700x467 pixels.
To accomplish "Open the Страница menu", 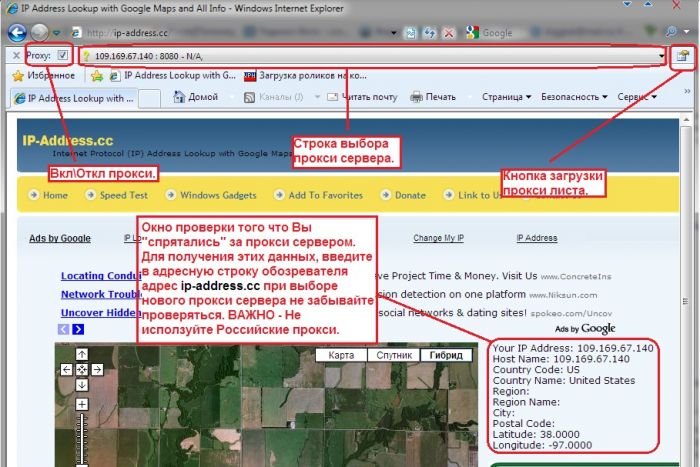I will (x=506, y=97).
